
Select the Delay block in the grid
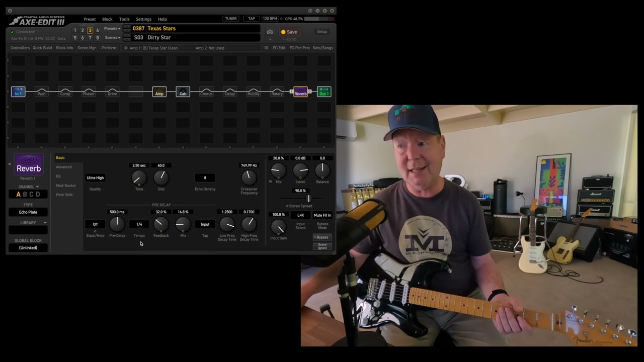click(230, 92)
